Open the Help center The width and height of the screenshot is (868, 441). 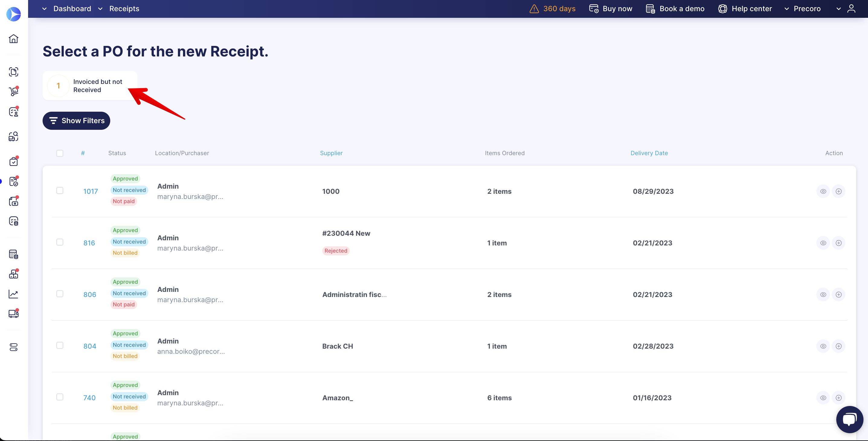point(745,9)
